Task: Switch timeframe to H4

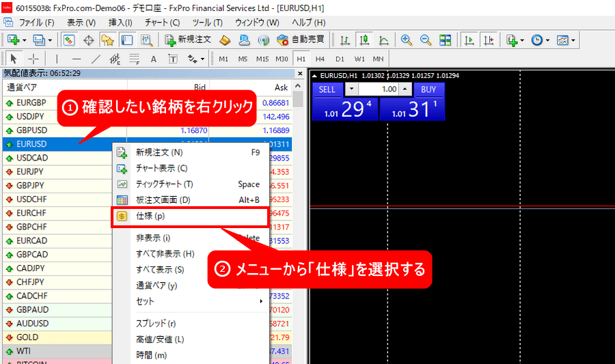Action: pos(320,59)
